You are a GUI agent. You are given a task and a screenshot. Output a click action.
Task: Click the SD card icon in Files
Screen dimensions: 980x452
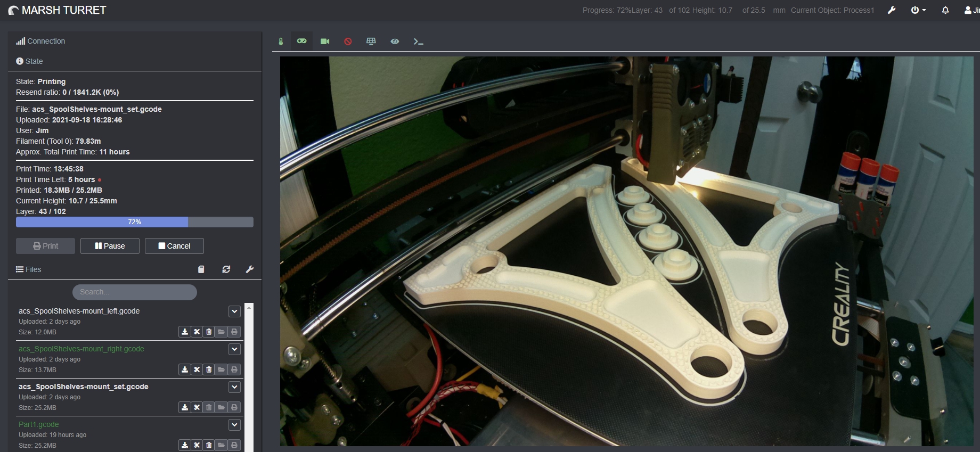201,269
